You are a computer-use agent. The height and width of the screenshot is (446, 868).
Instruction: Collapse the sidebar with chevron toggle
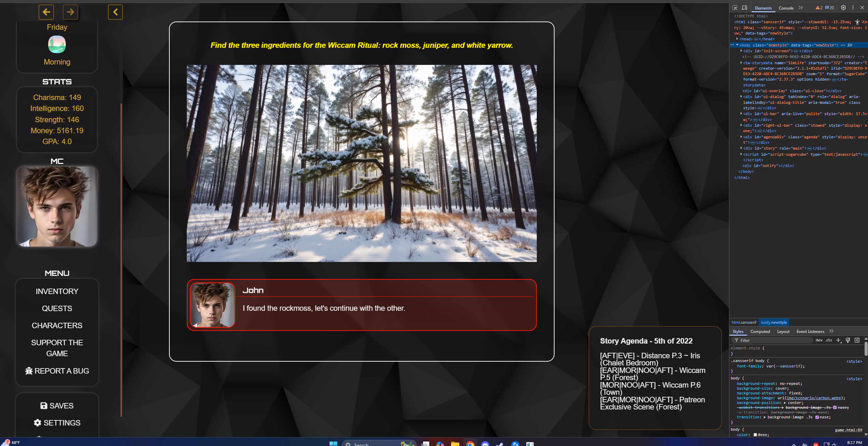pos(115,12)
